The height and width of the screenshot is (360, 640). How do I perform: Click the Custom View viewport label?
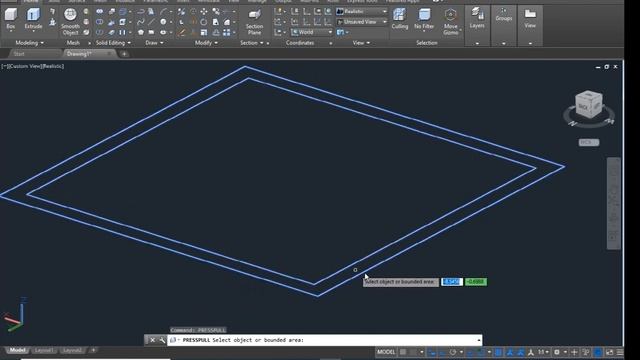pos(25,66)
